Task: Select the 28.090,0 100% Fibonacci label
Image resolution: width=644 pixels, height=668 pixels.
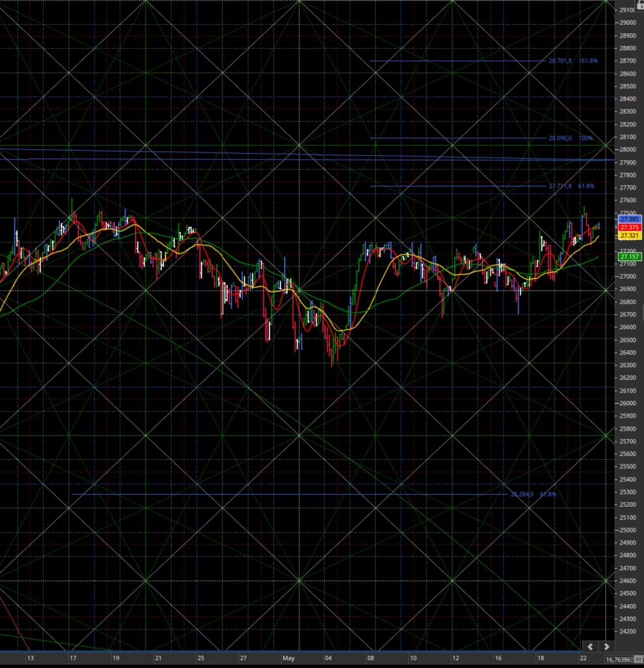Action: 570,138
